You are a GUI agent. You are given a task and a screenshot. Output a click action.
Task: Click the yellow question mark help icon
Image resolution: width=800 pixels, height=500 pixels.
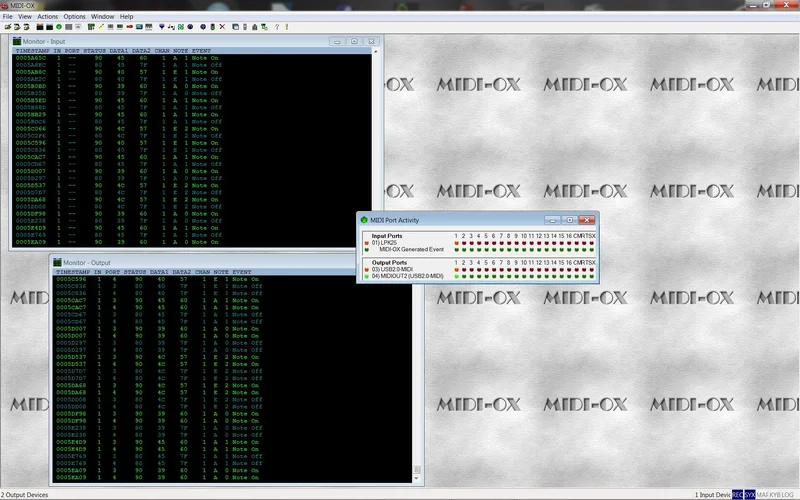tap(277, 27)
